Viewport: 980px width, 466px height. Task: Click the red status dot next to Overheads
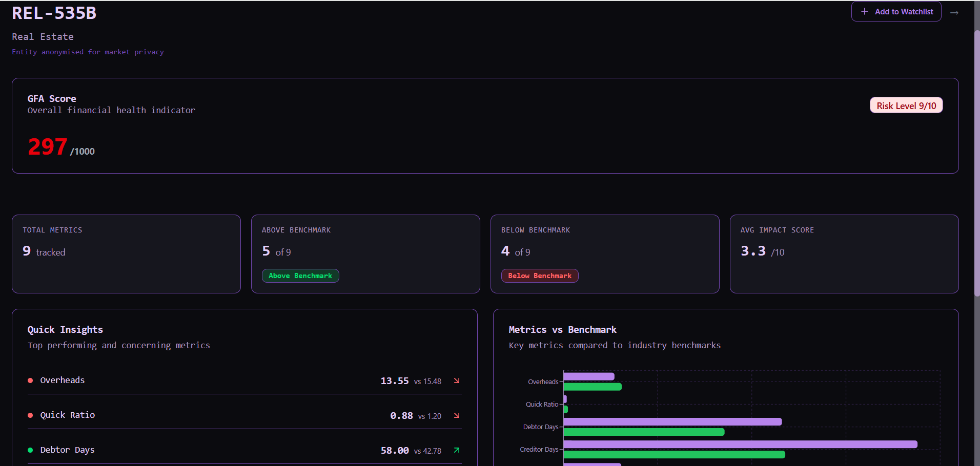point(30,380)
